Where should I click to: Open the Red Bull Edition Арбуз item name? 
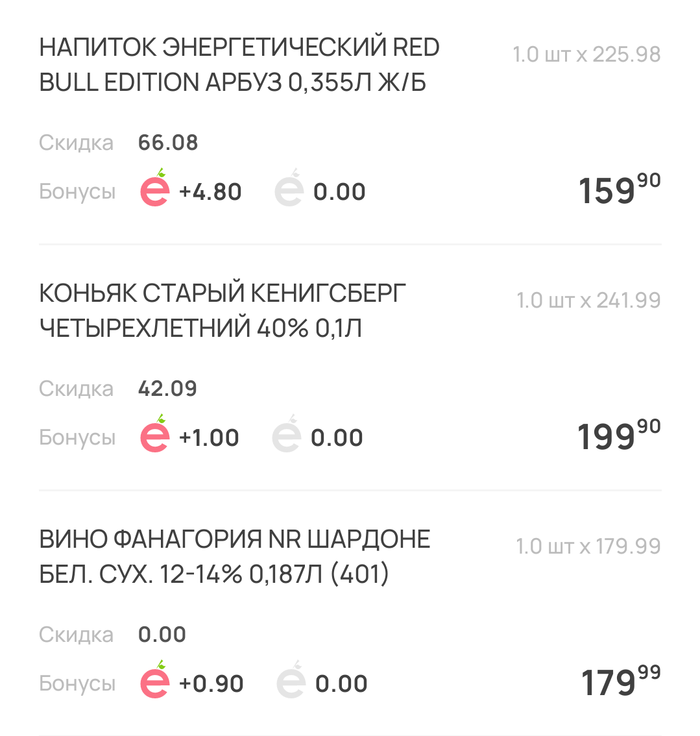239,65
